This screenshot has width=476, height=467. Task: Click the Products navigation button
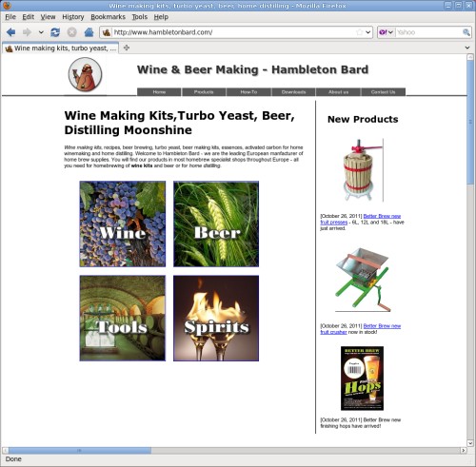pyautogui.click(x=204, y=92)
